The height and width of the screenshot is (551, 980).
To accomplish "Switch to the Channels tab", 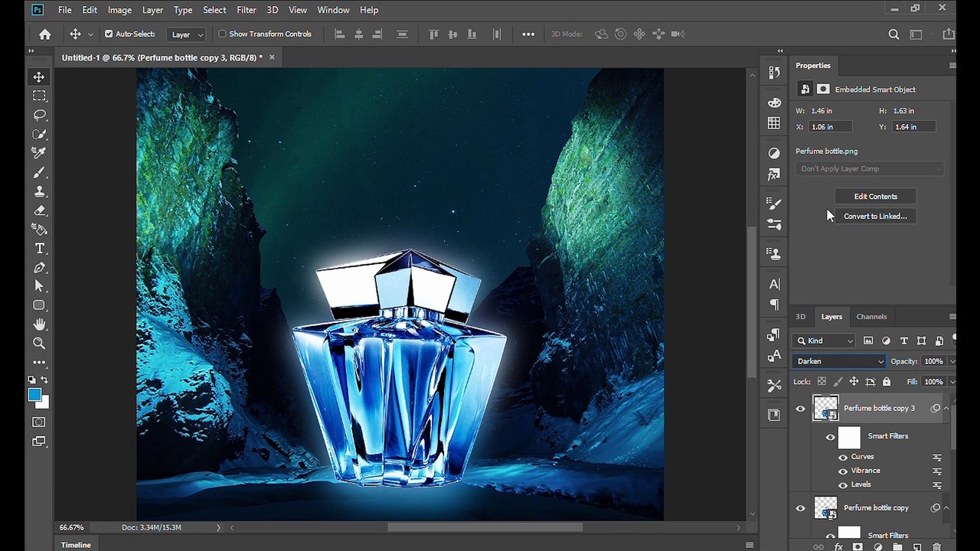I will click(x=871, y=316).
